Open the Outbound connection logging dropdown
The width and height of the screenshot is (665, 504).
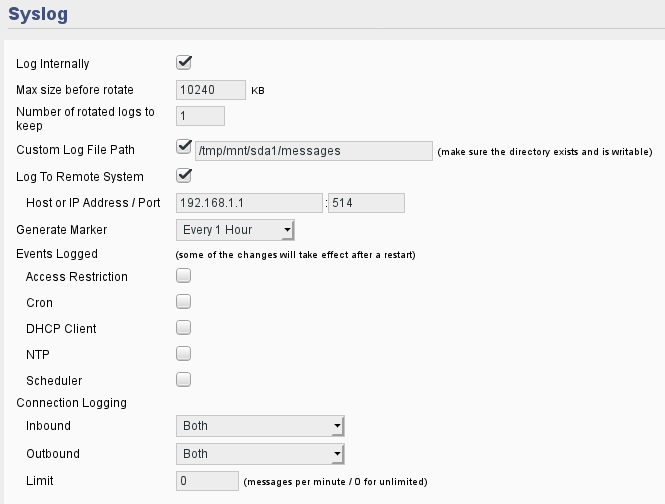click(260, 454)
